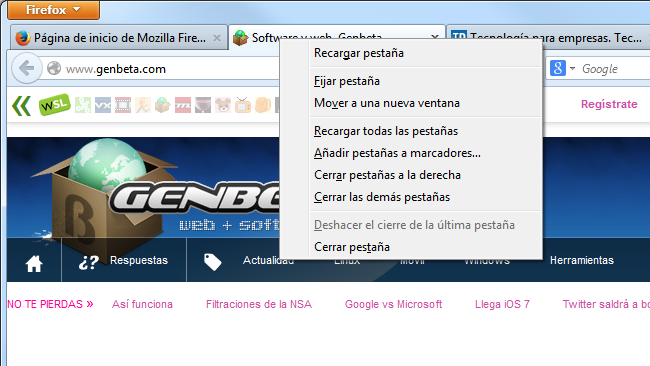This screenshot has height=366, width=650.
Task: Click the green circuit-pattern blog icon
Action: pos(83,105)
